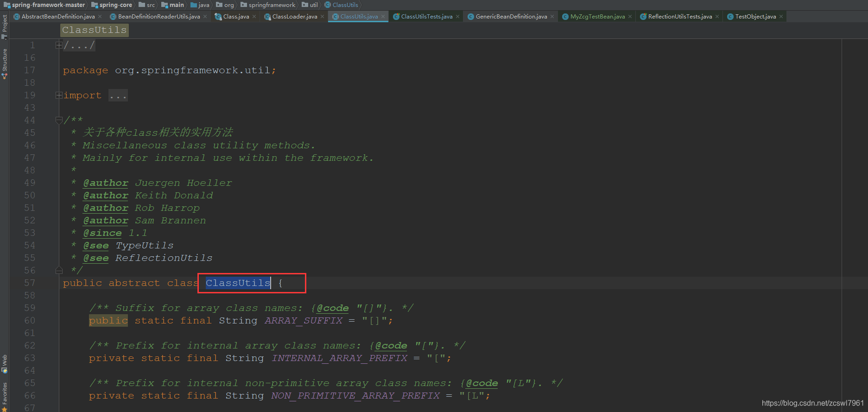The image size is (868, 412).
Task: Click the class file icon on ClassUtils.java tab
Action: click(336, 17)
